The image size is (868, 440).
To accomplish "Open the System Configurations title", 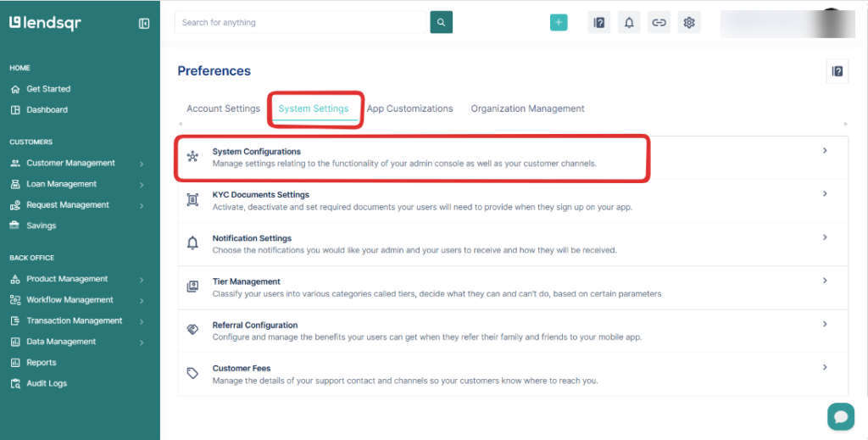I will (x=257, y=152).
